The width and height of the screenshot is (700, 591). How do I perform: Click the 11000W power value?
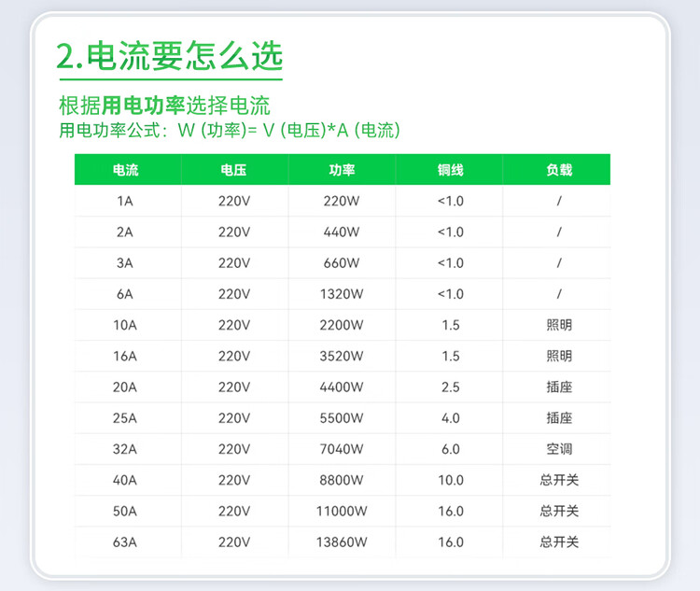point(342,511)
